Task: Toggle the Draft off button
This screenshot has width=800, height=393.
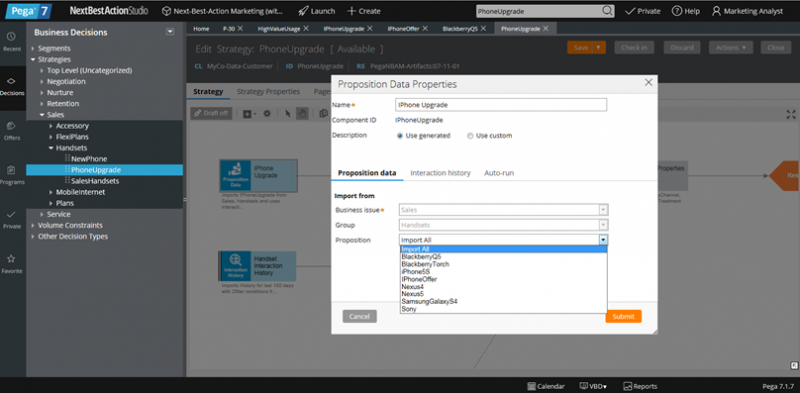Action: [211, 113]
